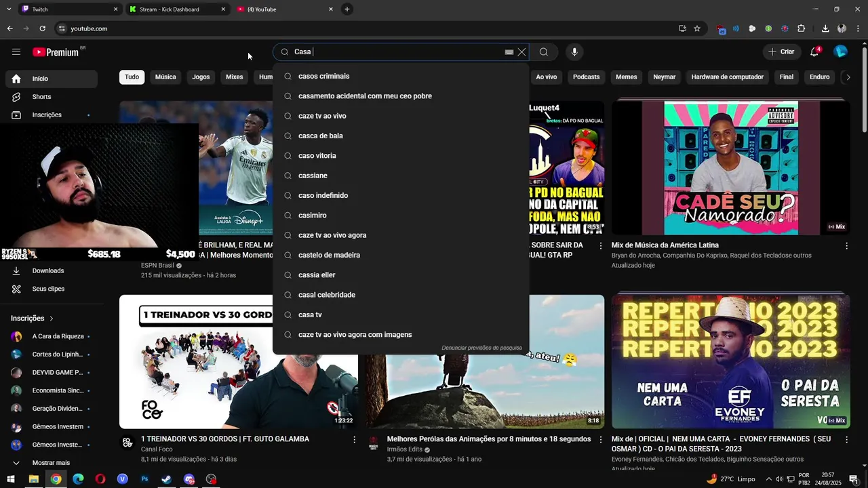Screen dimensions: 868x488
Task: Open Photoshop from the taskbar
Action: 144,479
